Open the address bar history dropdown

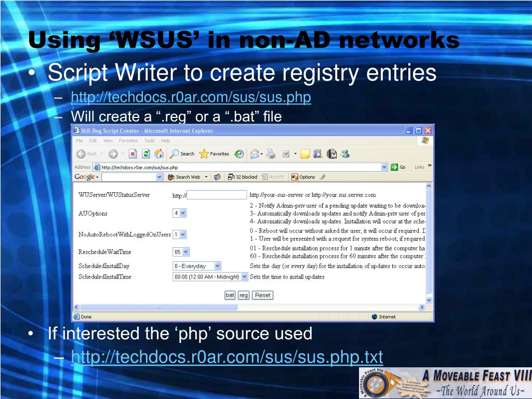384,167
